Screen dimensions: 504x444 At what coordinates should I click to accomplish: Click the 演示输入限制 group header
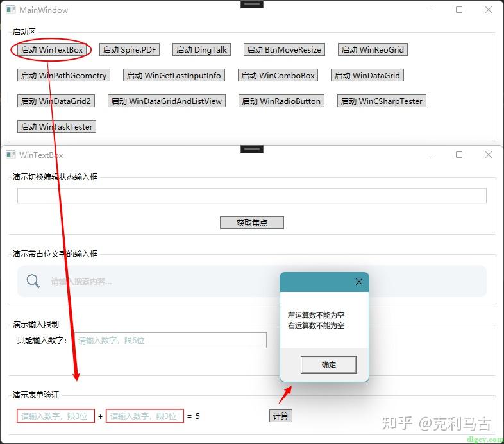click(x=36, y=324)
